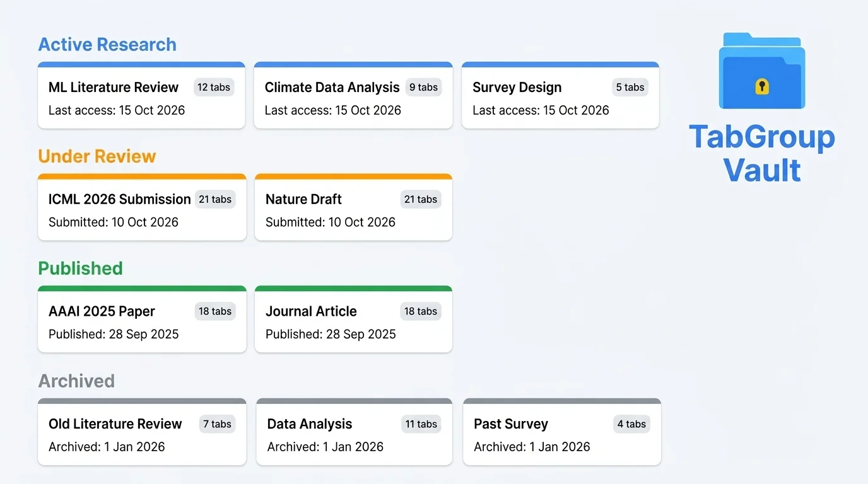
Task: Expand the Archived section header
Action: (x=76, y=381)
